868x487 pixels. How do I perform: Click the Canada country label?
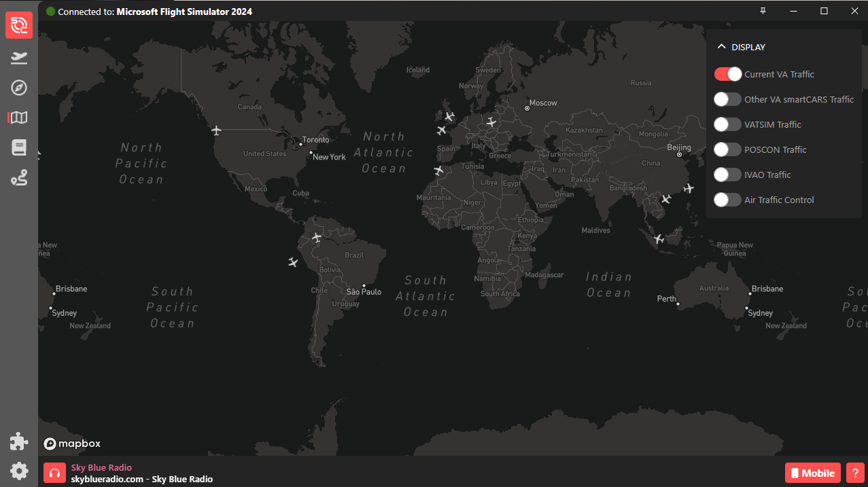249,107
